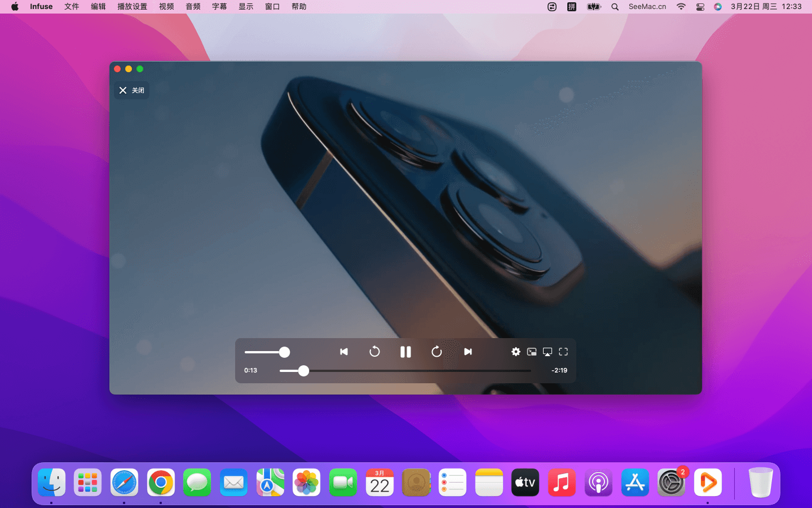Viewport: 812px width, 508px height.
Task: Enter fullscreen mode icon
Action: tap(563, 352)
